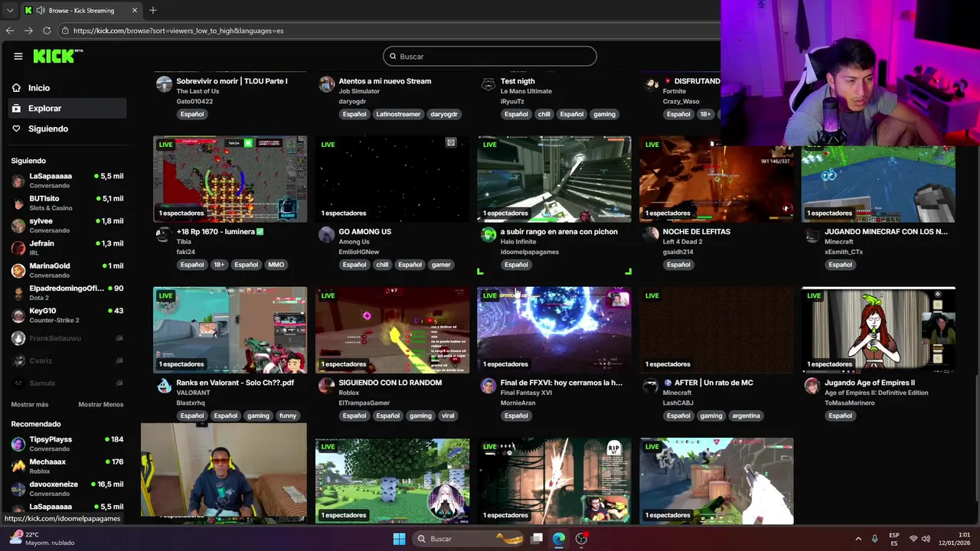
Task: Click EmilioHGNew's channel avatar
Action: pyautogui.click(x=327, y=235)
